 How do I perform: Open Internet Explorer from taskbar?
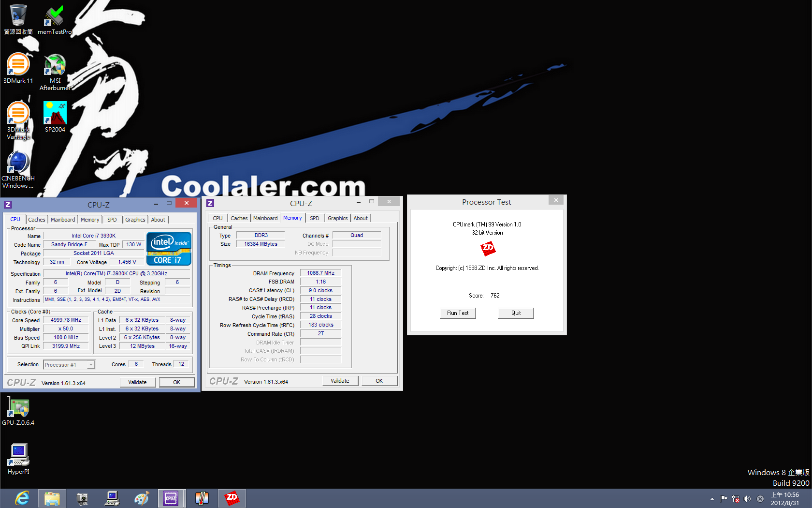(22, 498)
